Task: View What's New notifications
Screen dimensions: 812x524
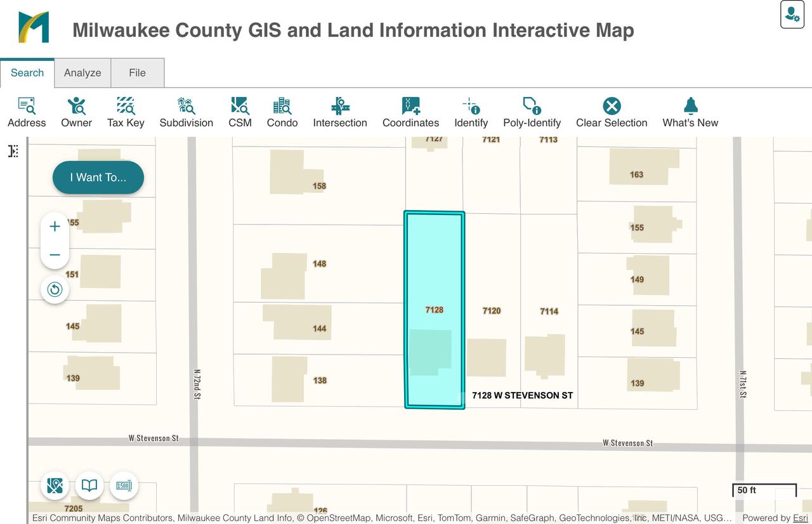Action: click(690, 113)
